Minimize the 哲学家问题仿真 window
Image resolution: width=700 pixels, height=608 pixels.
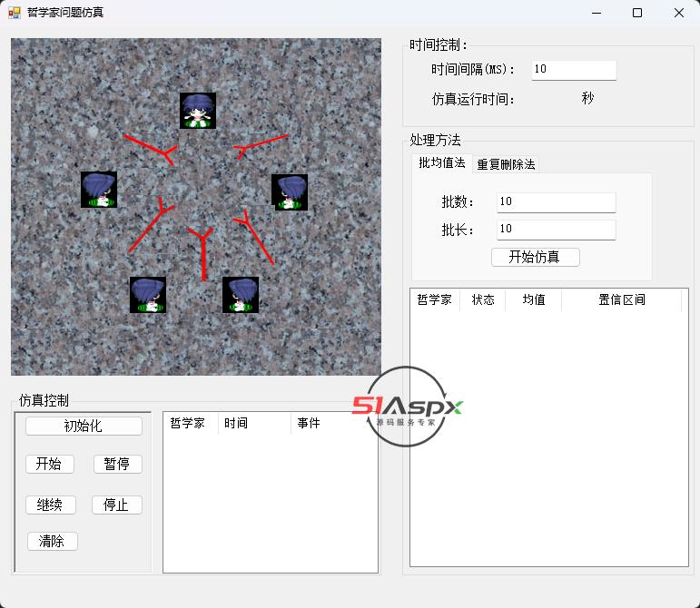(x=596, y=13)
